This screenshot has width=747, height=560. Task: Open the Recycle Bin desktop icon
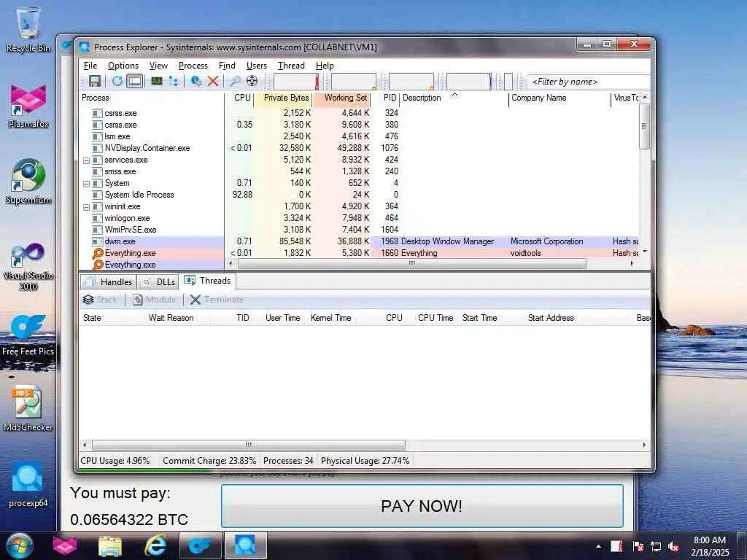click(28, 29)
